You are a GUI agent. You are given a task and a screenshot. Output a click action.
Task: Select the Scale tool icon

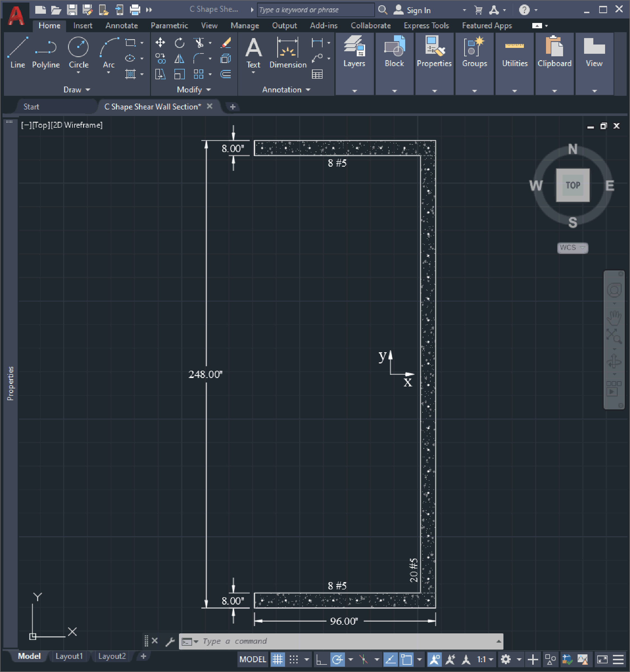[x=179, y=74]
